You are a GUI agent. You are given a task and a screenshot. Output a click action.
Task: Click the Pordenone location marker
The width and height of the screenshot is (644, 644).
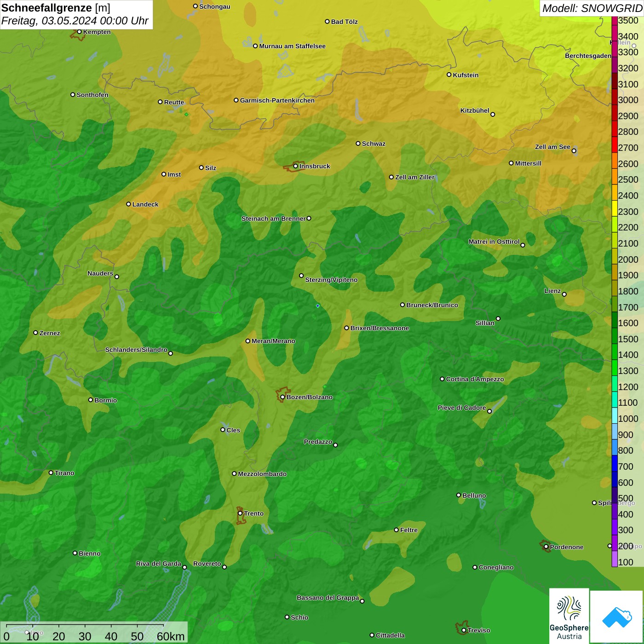[x=546, y=547]
